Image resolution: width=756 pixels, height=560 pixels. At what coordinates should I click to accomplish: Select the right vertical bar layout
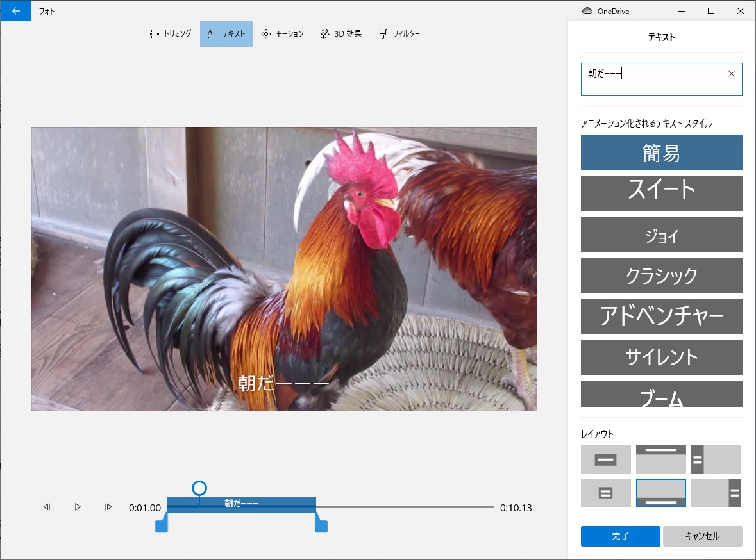pyautogui.click(x=716, y=493)
